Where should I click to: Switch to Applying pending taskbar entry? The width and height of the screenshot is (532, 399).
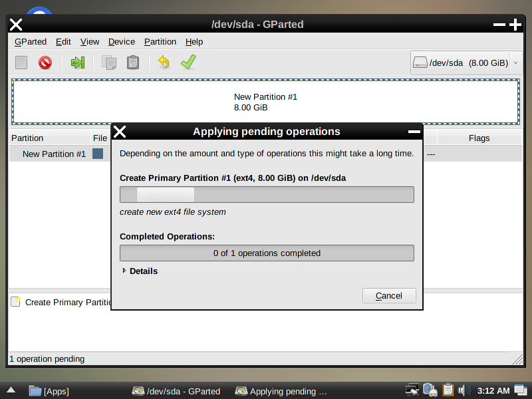click(x=281, y=391)
